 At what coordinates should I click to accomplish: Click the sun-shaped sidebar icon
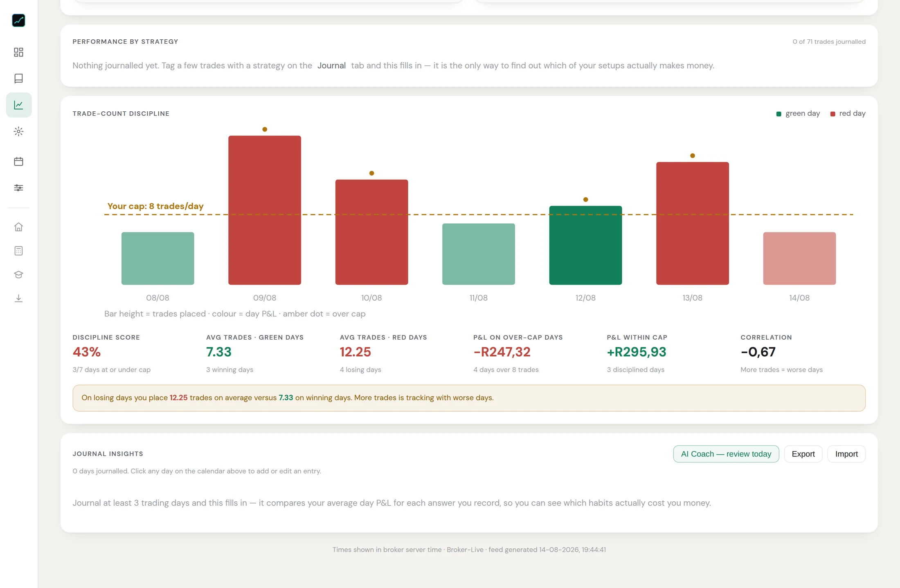[18, 131]
